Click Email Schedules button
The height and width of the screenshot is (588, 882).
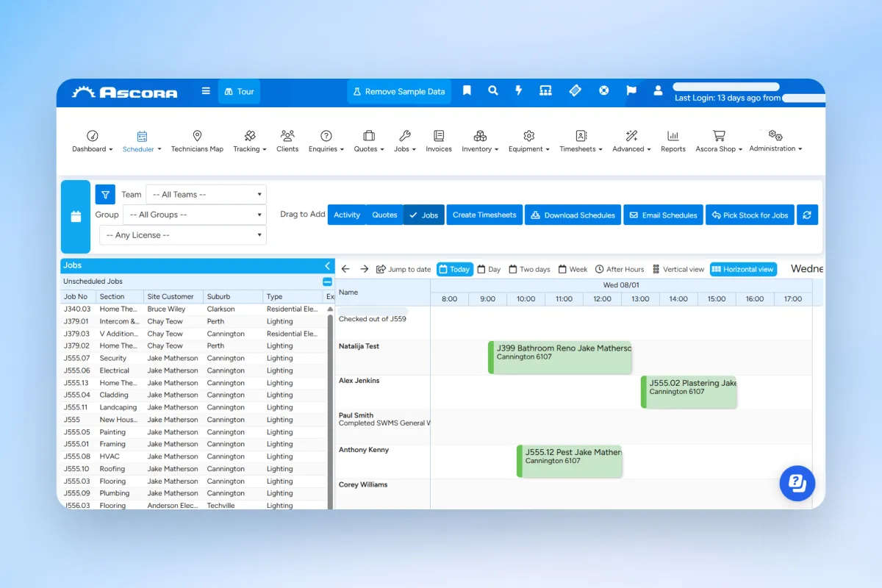[x=664, y=215]
